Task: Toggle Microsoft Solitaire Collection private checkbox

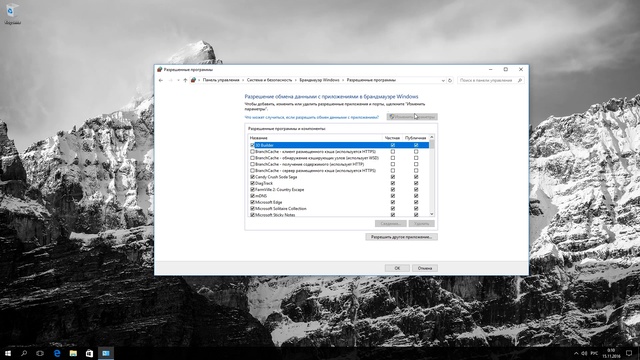Action: [393, 209]
